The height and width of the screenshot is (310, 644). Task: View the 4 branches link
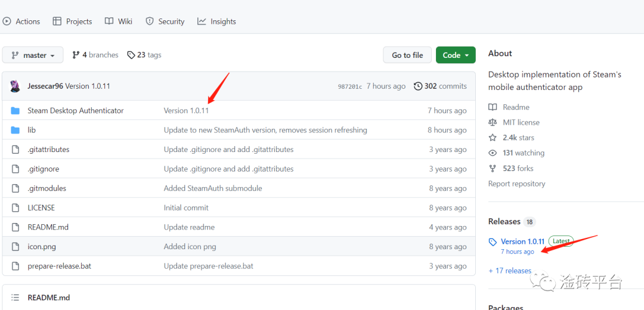click(95, 55)
